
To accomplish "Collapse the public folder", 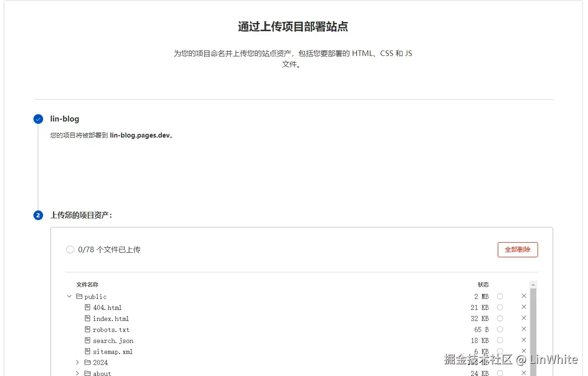I will [69, 296].
